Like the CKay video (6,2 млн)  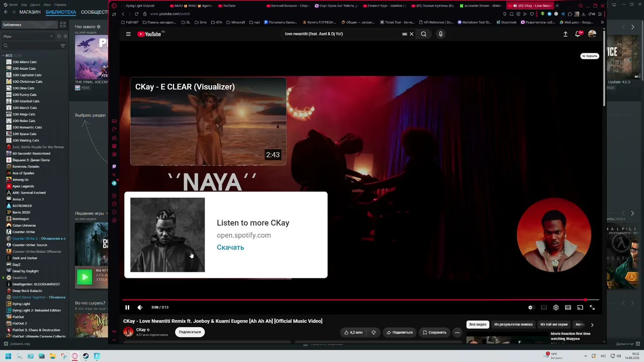coord(353,332)
